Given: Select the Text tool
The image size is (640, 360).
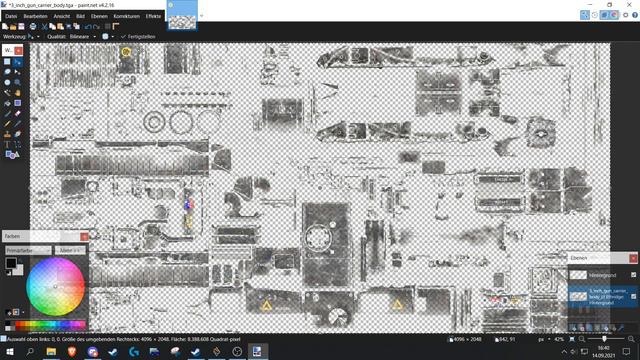Looking at the screenshot, I should pyautogui.click(x=7, y=144).
